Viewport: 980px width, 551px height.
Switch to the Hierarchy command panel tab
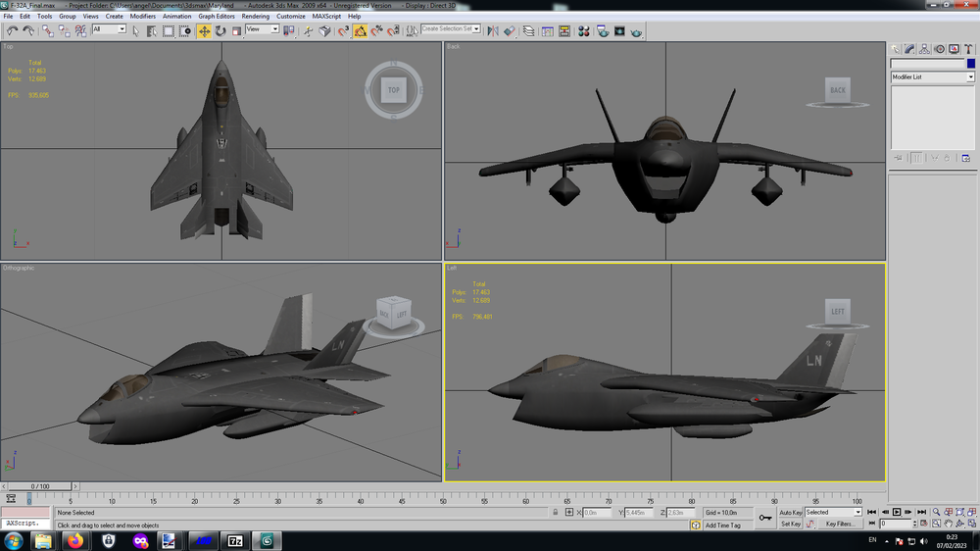[x=924, y=49]
